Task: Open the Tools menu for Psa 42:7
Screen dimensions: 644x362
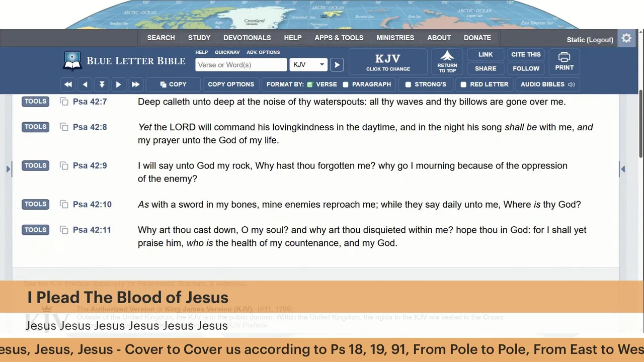Action: [x=36, y=102]
